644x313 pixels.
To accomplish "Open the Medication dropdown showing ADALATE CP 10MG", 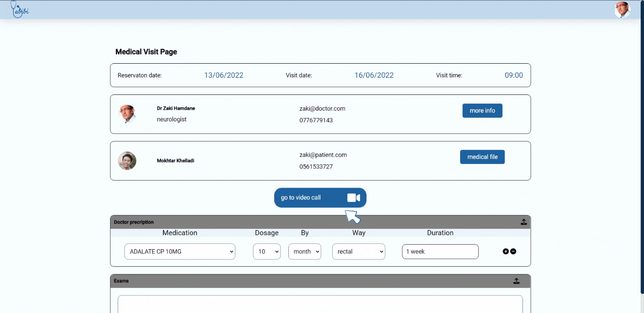I will tap(180, 251).
